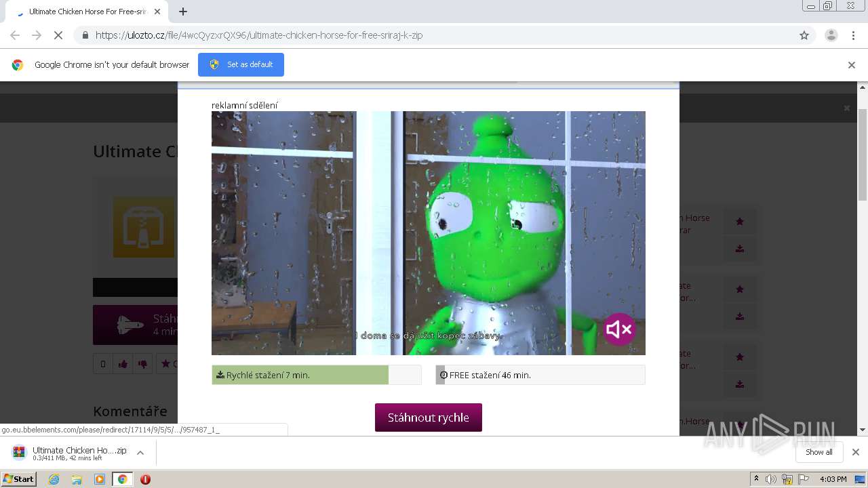Click Show all downloads
The width and height of the screenshot is (868, 488).
pyautogui.click(x=819, y=452)
